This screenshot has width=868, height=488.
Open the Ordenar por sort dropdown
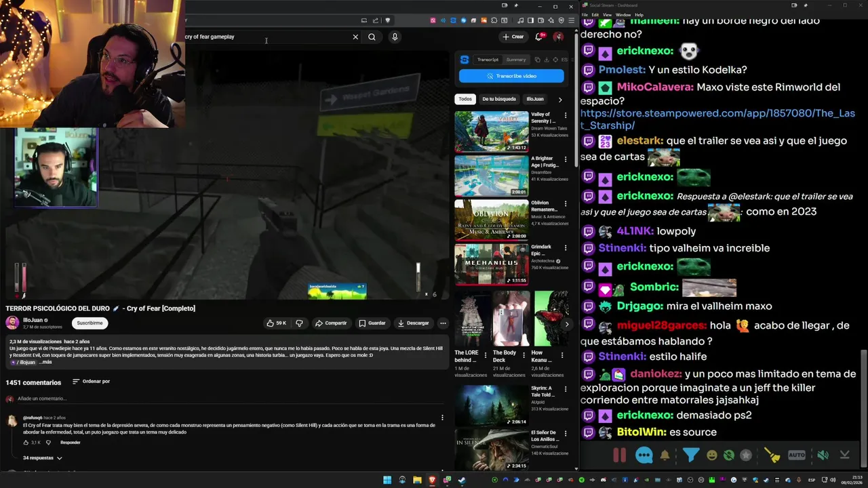click(x=91, y=382)
